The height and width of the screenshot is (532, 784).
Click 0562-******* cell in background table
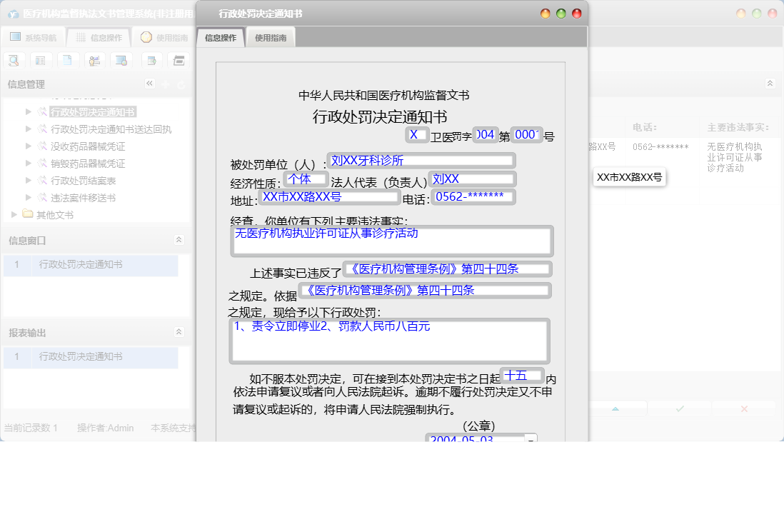click(x=660, y=147)
